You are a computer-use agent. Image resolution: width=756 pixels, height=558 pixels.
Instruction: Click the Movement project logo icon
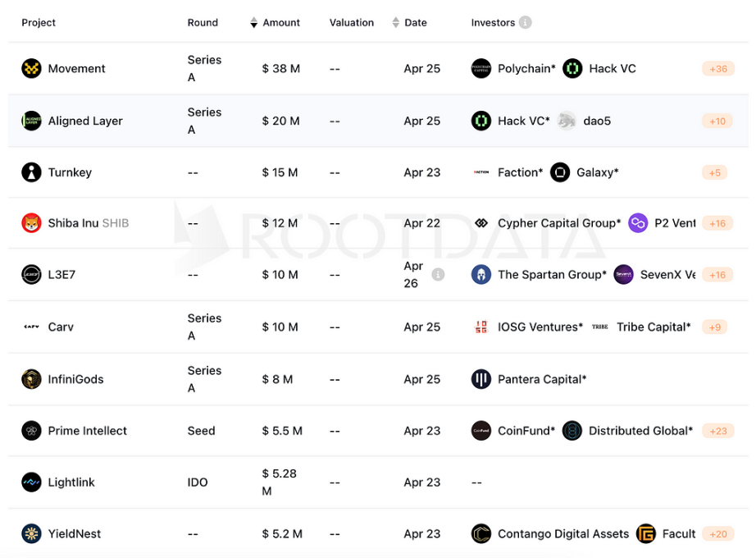[x=31, y=69]
